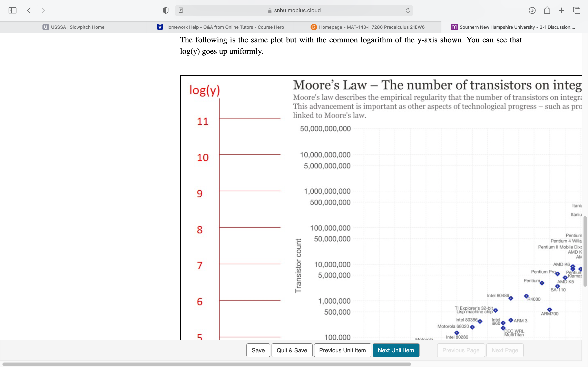This screenshot has height=367, width=588.
Task: Click the forward navigation arrow
Action: [43, 10]
